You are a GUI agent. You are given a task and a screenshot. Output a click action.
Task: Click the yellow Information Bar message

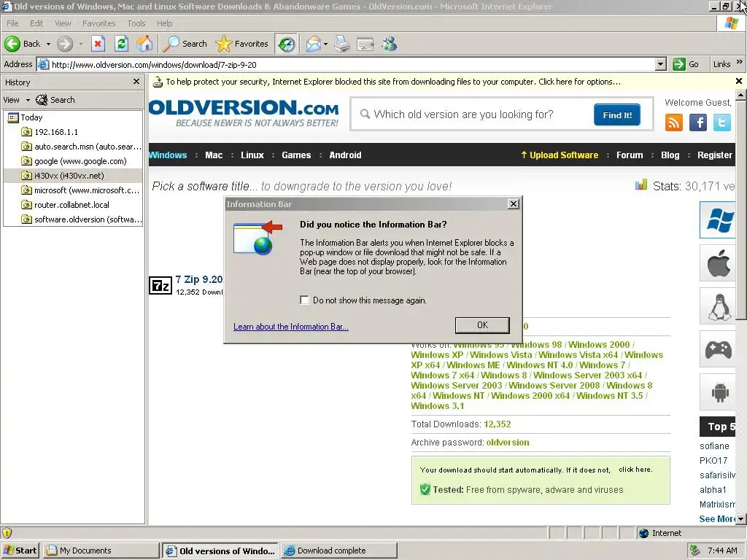tap(393, 82)
